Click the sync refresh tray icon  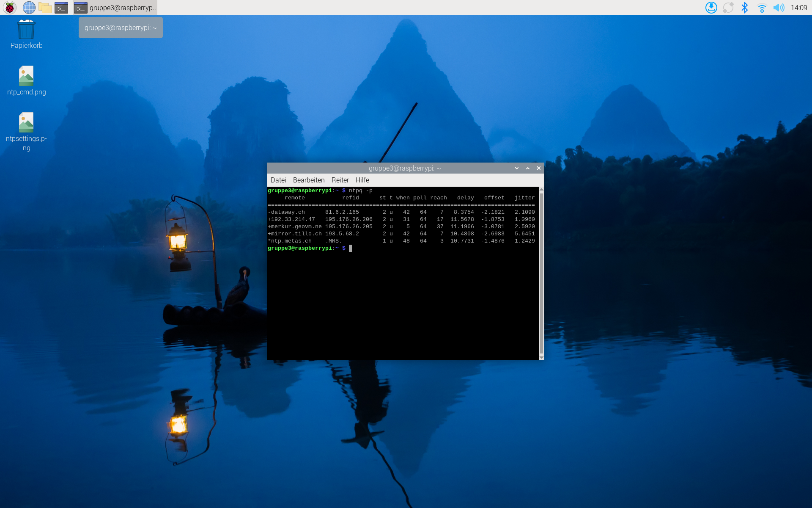728,8
